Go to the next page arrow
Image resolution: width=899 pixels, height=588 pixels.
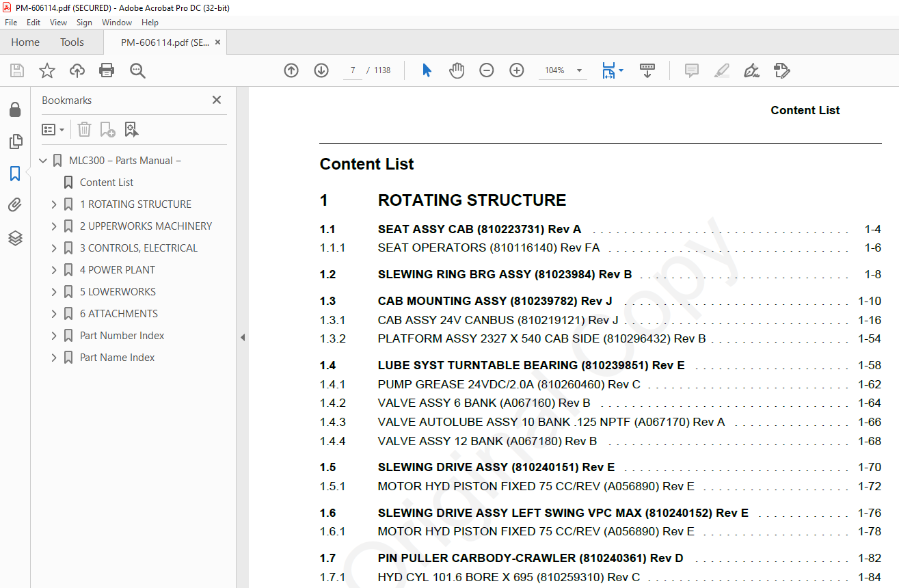click(x=321, y=70)
